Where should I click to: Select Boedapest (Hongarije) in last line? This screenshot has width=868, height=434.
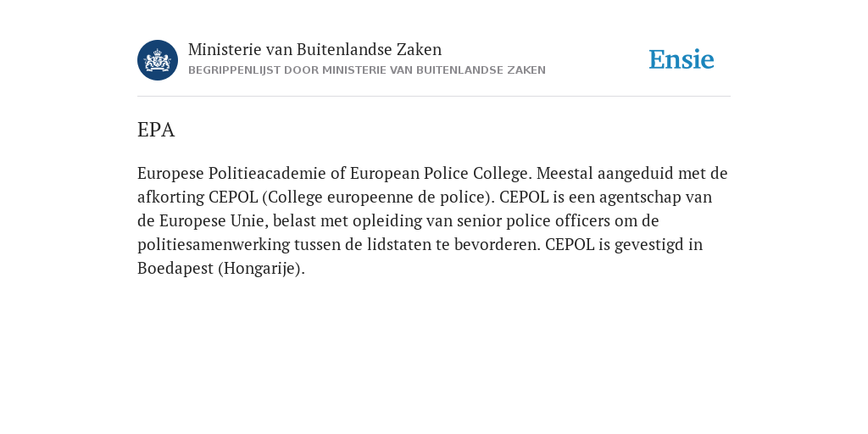221,269
